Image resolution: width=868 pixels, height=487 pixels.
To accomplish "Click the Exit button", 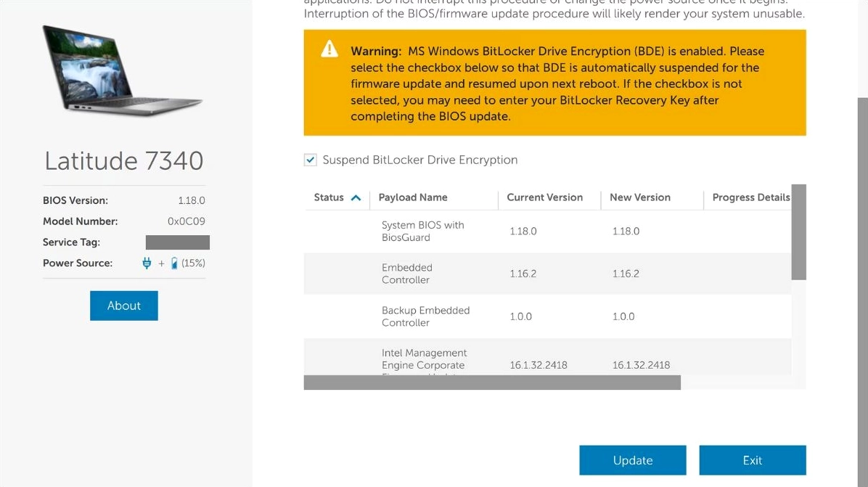I will point(753,459).
